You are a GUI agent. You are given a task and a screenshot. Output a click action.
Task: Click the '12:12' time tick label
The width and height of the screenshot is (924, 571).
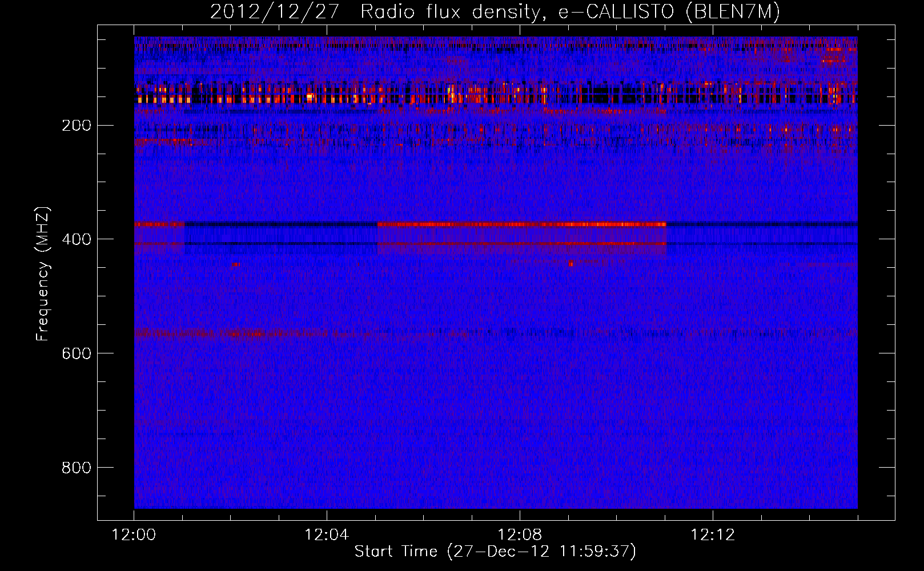pyautogui.click(x=713, y=535)
